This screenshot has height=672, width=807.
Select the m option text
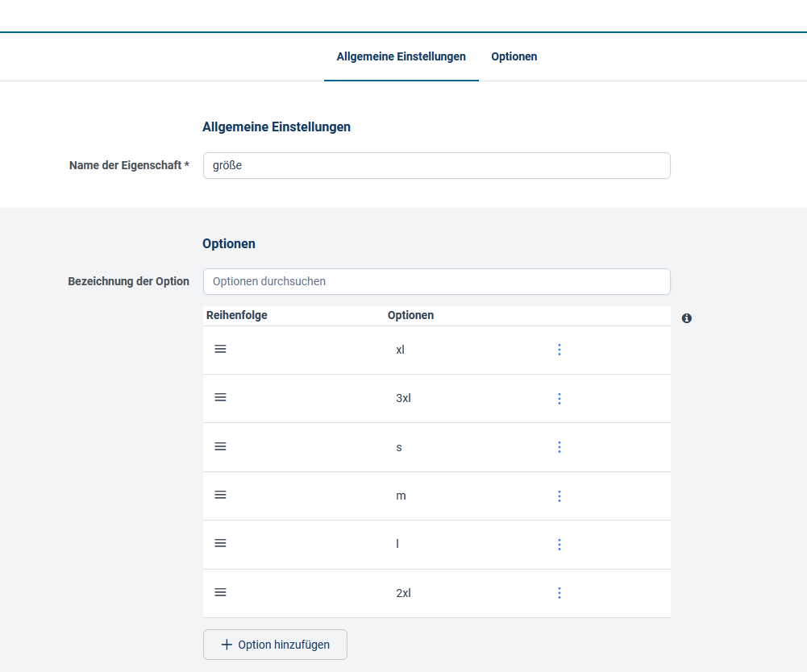(401, 496)
